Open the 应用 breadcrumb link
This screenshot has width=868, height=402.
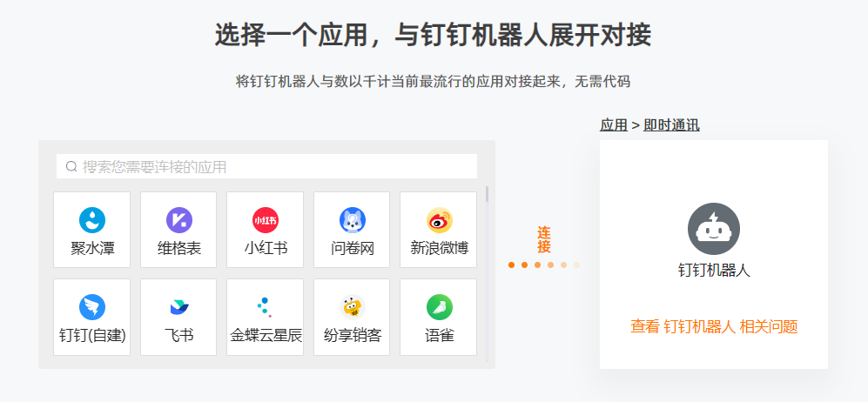tap(614, 125)
